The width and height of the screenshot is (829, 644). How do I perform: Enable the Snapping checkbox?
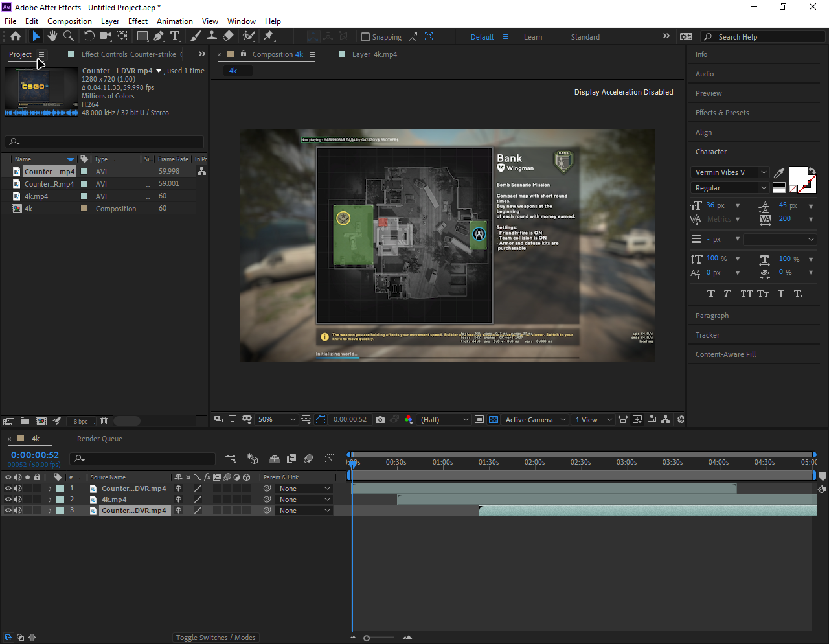tap(365, 37)
